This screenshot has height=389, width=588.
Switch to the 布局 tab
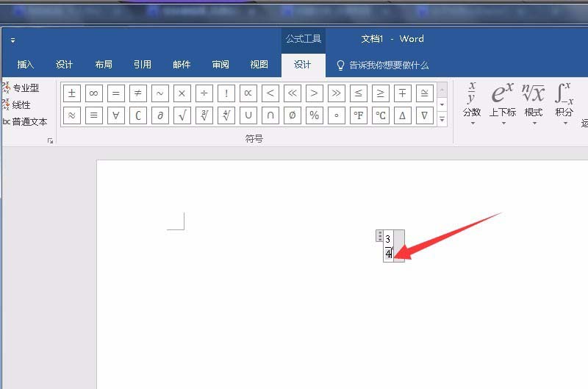104,65
